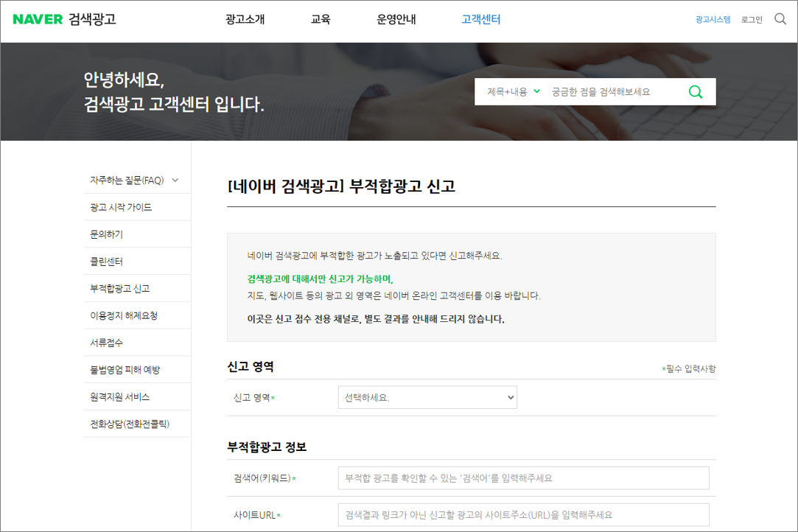
Task: Select 문의하기 in the sidebar
Action: [x=109, y=234]
